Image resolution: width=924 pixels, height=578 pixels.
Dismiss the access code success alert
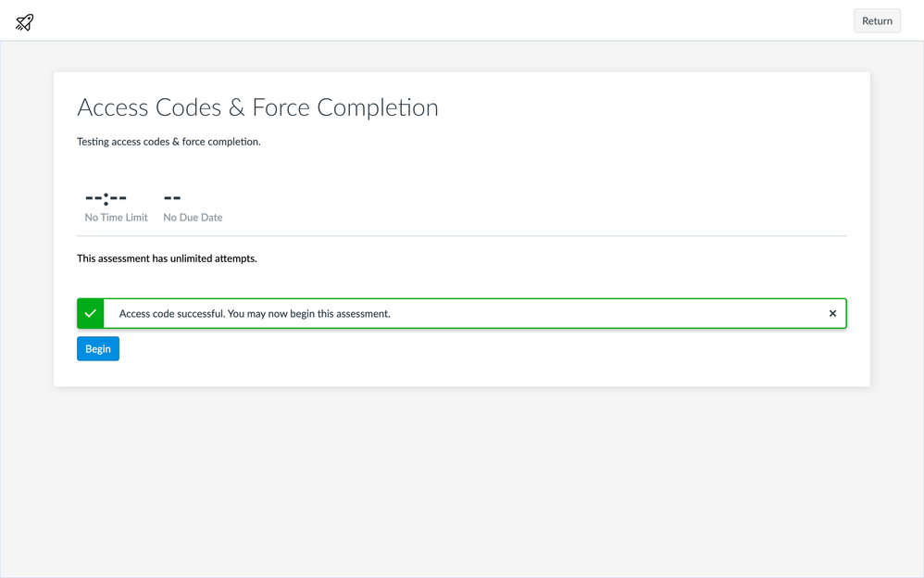tap(832, 314)
